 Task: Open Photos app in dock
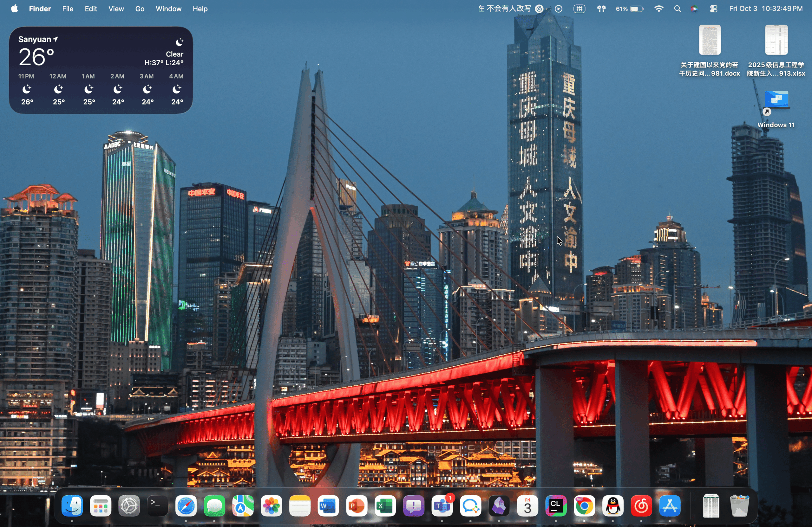[x=271, y=505]
